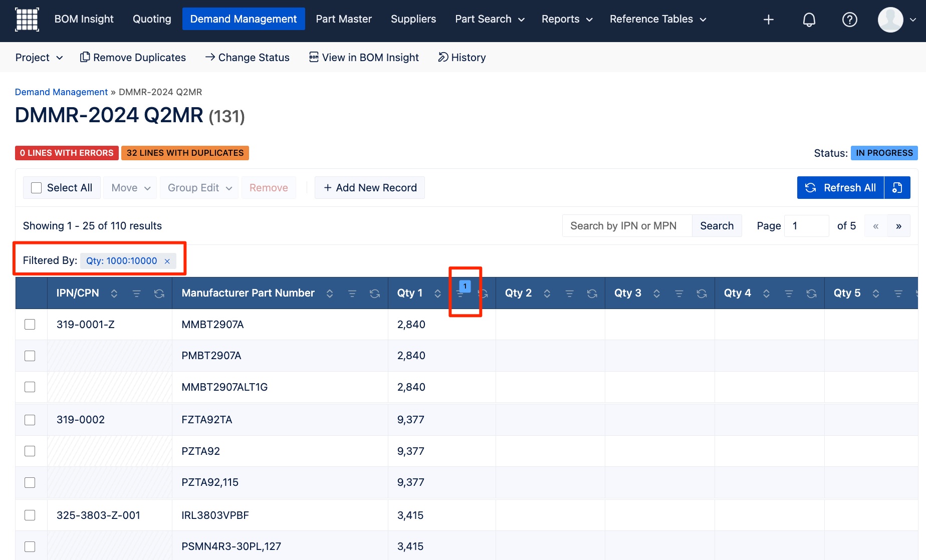The height and width of the screenshot is (560, 926).
Task: Remove the Qty 1000:10000 filter chip
Action: coord(167,261)
